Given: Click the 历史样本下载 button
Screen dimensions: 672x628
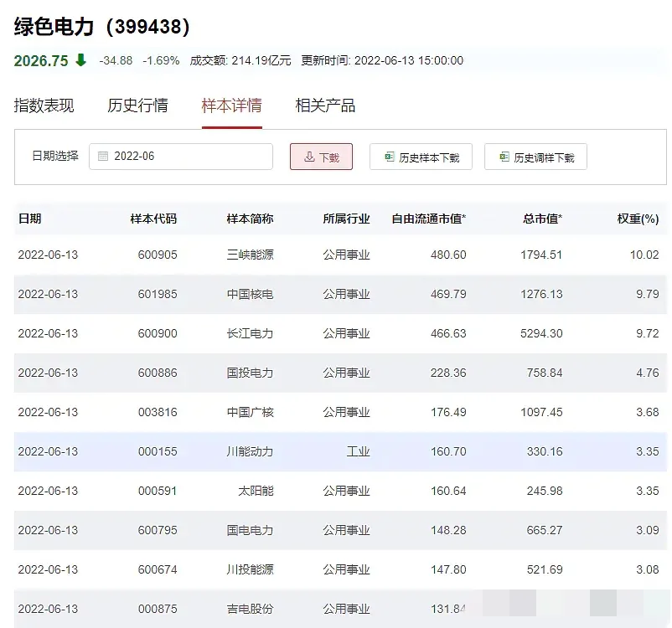Looking at the screenshot, I should [421, 157].
